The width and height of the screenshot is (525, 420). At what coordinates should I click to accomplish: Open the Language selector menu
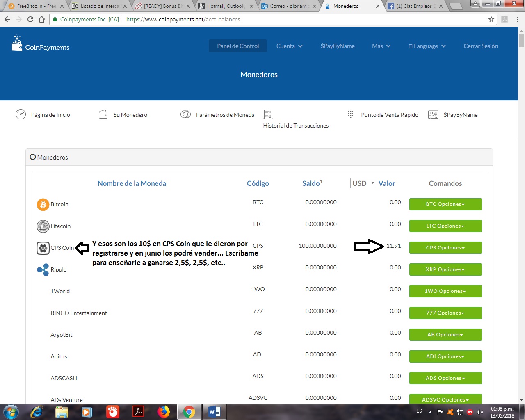click(427, 46)
